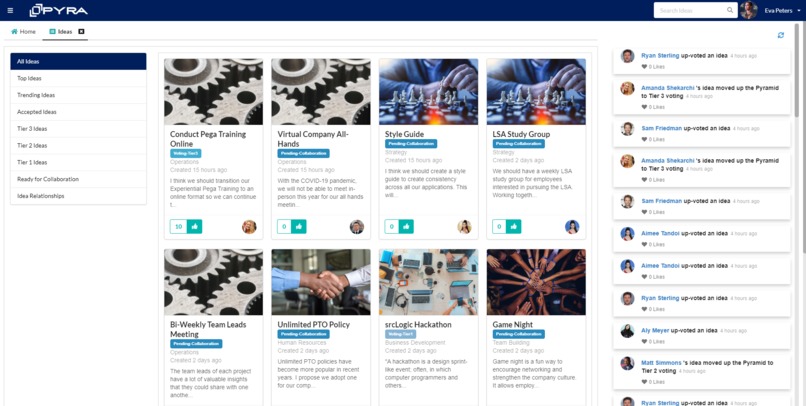The width and height of the screenshot is (806, 406).
Task: Click Pending-Collaboration badge on Unlimited PTO Policy
Action: [303, 334]
